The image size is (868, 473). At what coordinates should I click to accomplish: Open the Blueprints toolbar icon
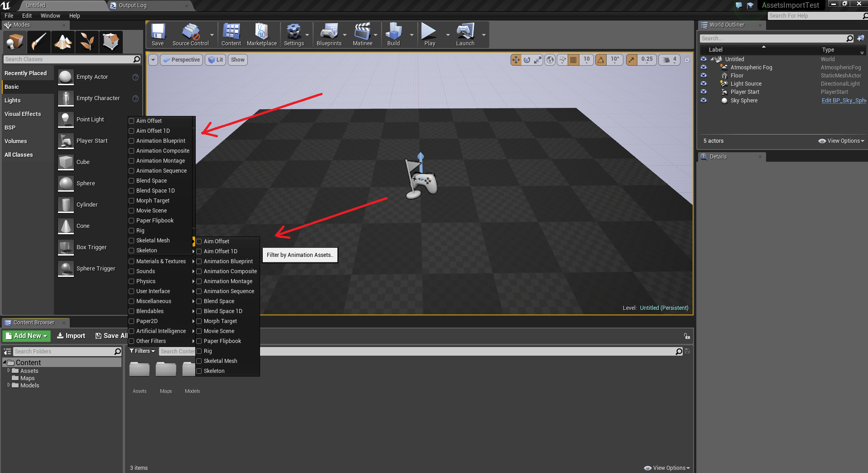coord(329,34)
